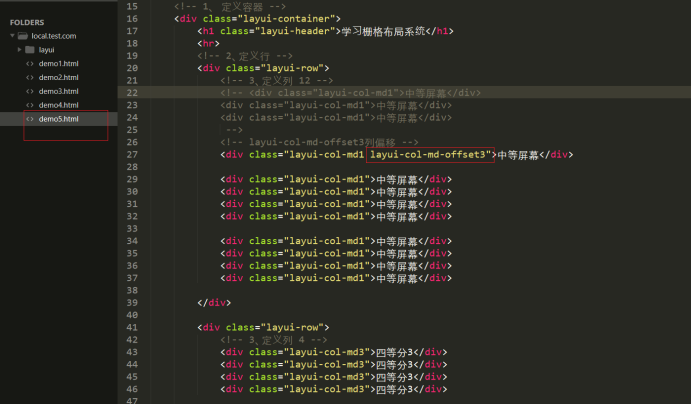
Task: Click the comment text on line 21
Action: coord(276,80)
